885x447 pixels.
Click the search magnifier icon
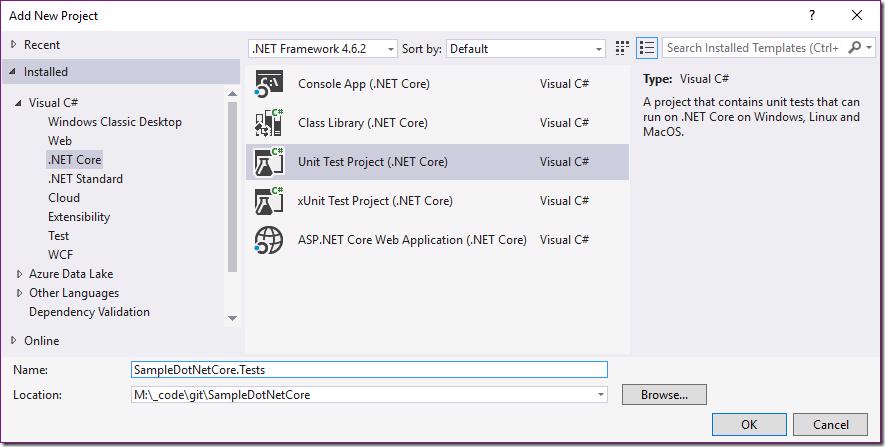855,48
